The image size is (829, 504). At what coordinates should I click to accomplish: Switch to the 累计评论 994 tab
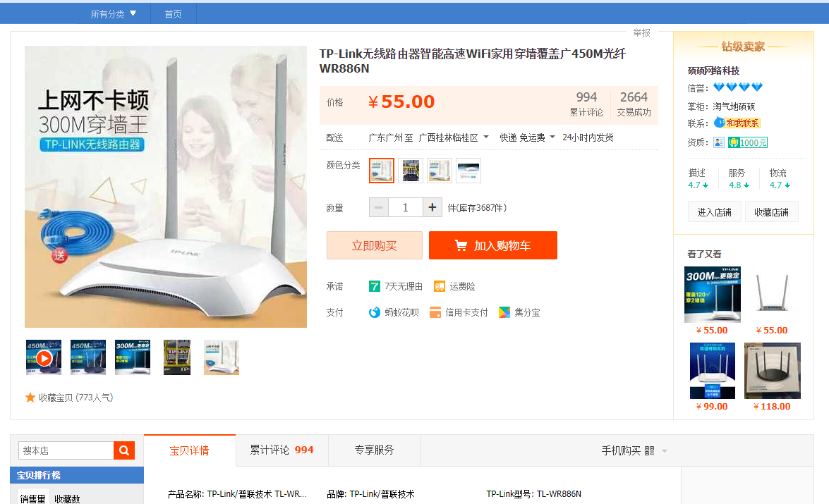pyautogui.click(x=282, y=450)
